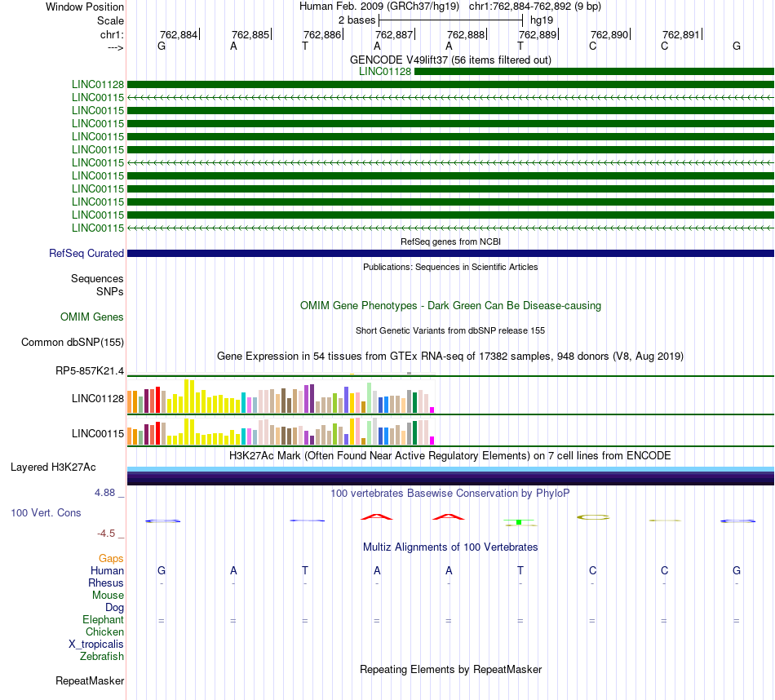Click the green T conservation logo

pyautogui.click(x=520, y=522)
